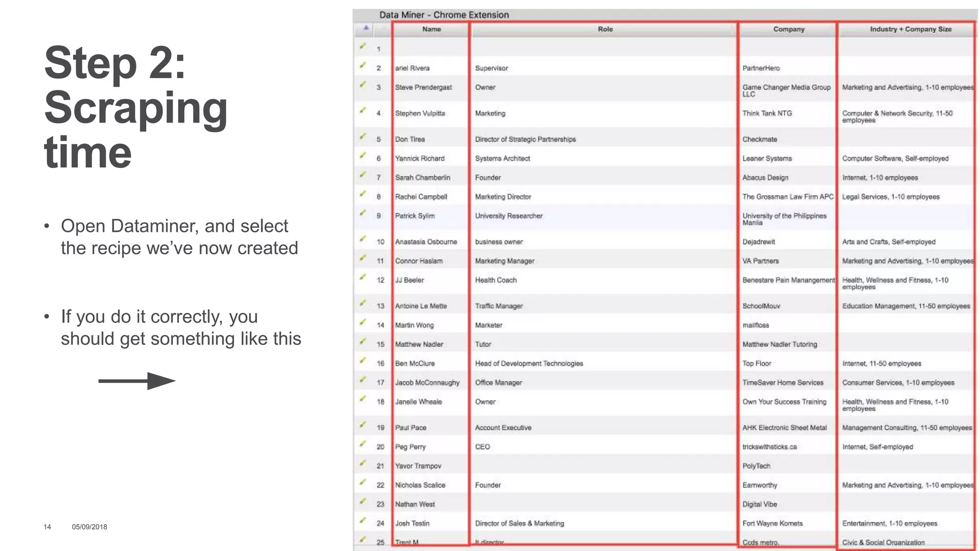Click the edit pencil next to row 8

click(x=363, y=194)
